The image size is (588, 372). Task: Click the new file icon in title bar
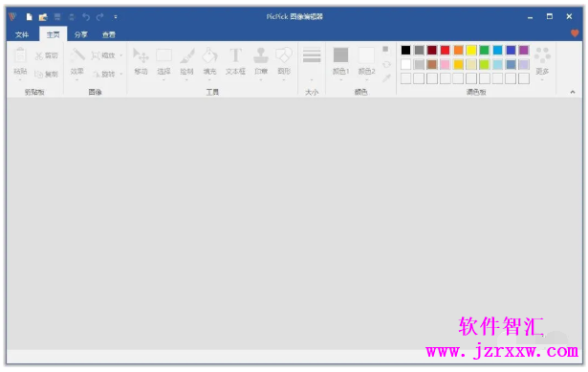pos(30,17)
